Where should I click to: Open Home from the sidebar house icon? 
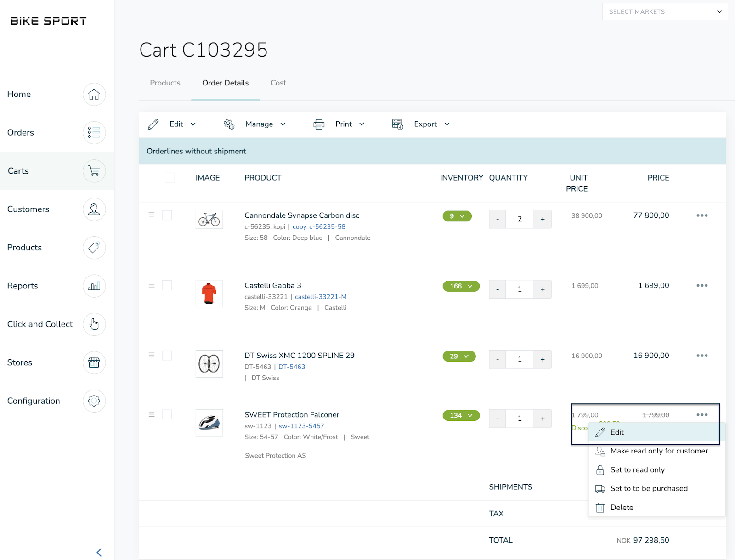coord(94,94)
